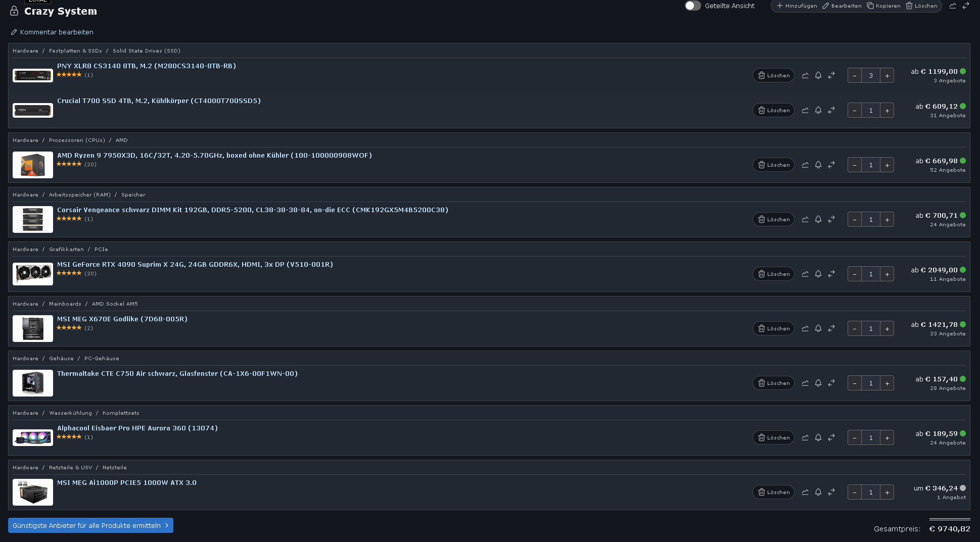Viewport: 980px width, 542px height.
Task: Increase quantity of Corsair Vengeance kit
Action: (x=887, y=220)
